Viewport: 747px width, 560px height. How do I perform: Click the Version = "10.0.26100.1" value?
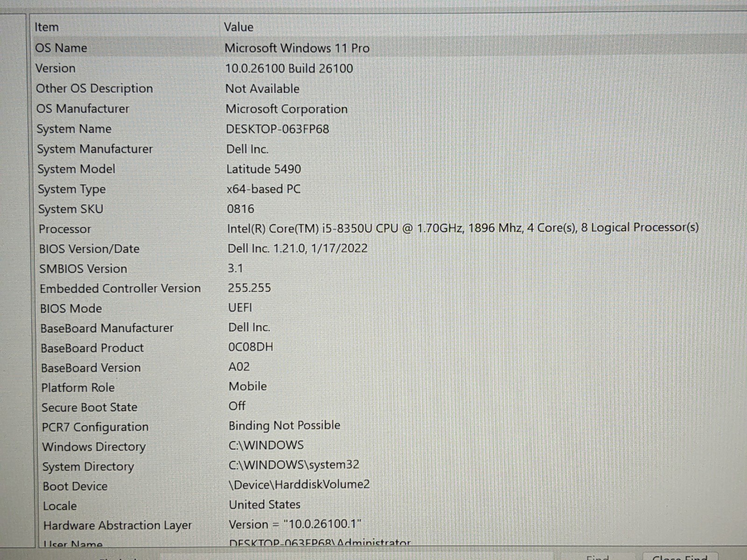point(295,524)
